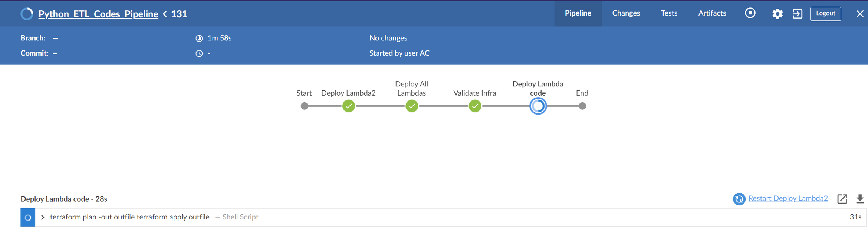Select the Pipeline tab
Screen dimensions: 868x251
[x=578, y=13]
